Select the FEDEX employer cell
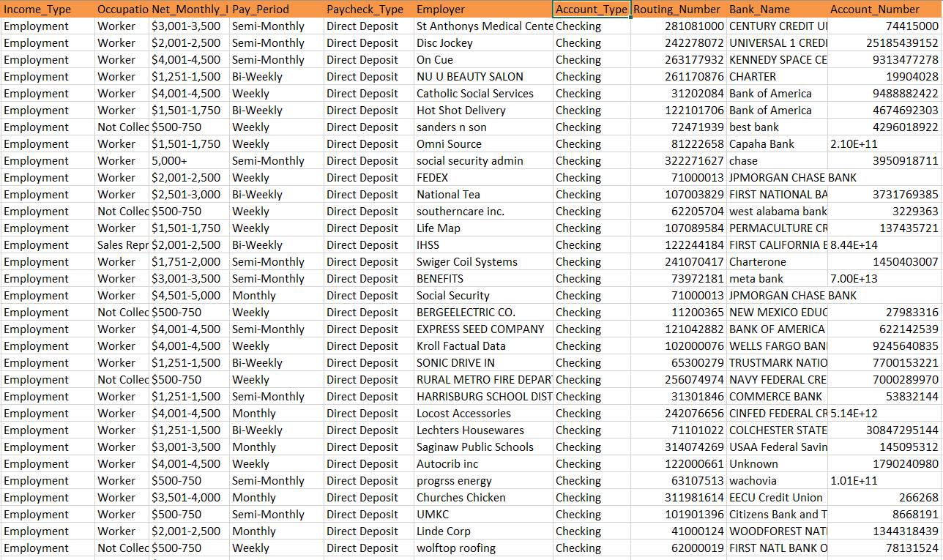The image size is (943, 560). (483, 178)
